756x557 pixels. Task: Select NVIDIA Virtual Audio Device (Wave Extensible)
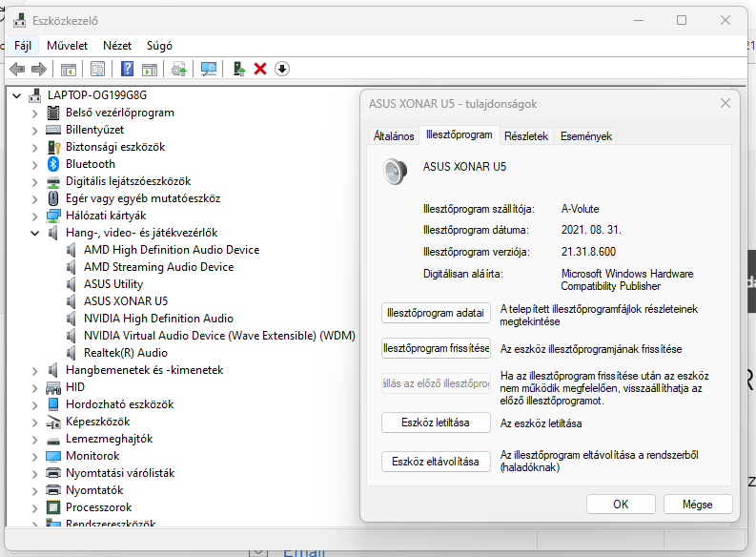point(219,336)
